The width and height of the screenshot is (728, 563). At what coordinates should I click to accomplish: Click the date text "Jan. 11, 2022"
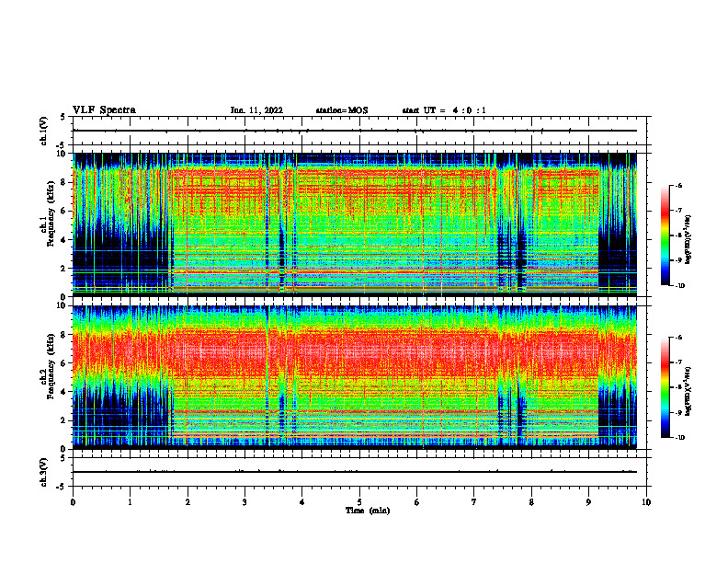click(x=256, y=110)
